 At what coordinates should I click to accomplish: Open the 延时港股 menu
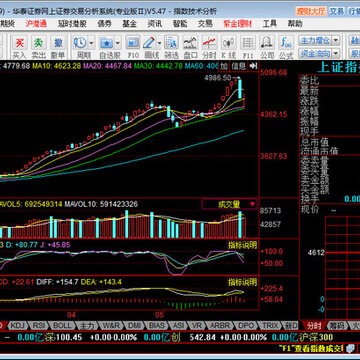[72, 24]
